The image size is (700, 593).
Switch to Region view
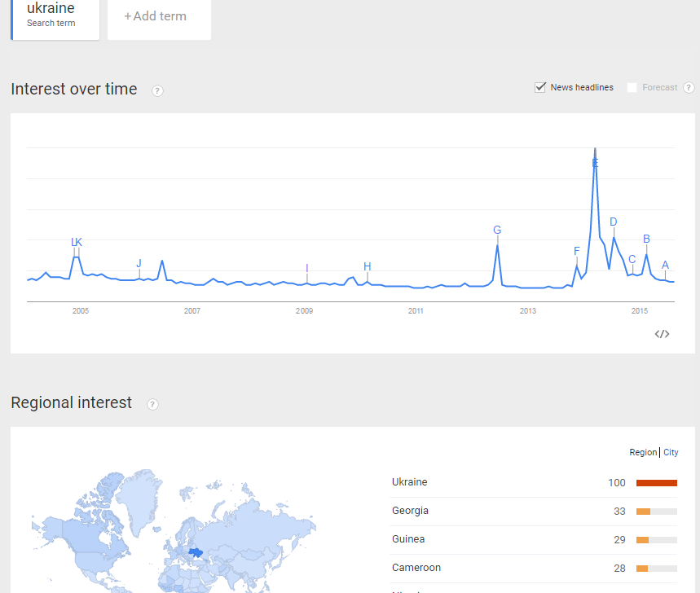coord(643,452)
